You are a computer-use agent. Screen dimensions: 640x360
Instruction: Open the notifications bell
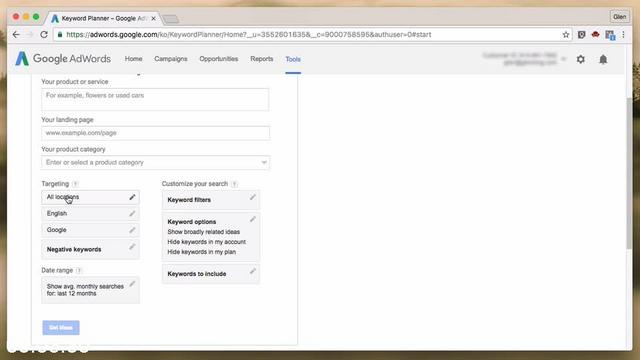[x=603, y=60]
